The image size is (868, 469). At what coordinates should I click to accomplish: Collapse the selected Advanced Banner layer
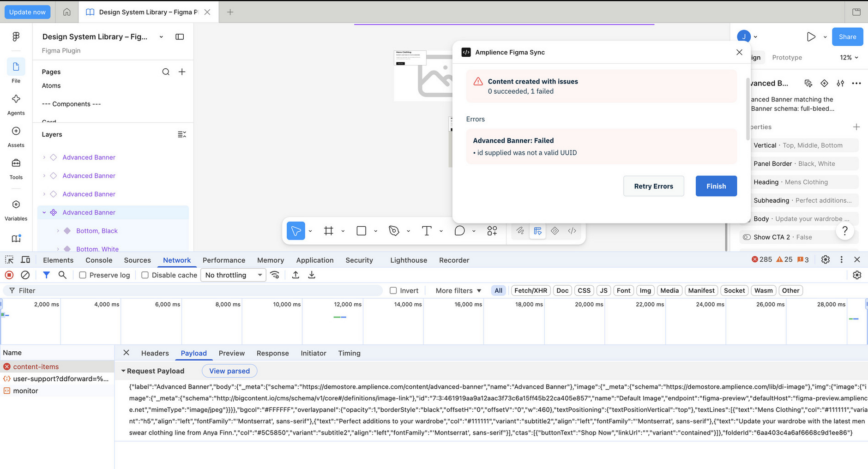pyautogui.click(x=44, y=212)
